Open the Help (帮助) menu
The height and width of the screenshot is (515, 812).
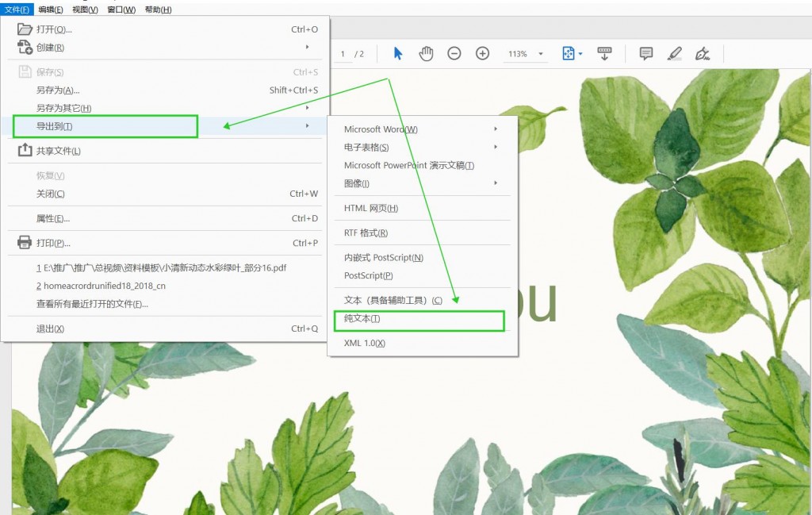pos(158,10)
